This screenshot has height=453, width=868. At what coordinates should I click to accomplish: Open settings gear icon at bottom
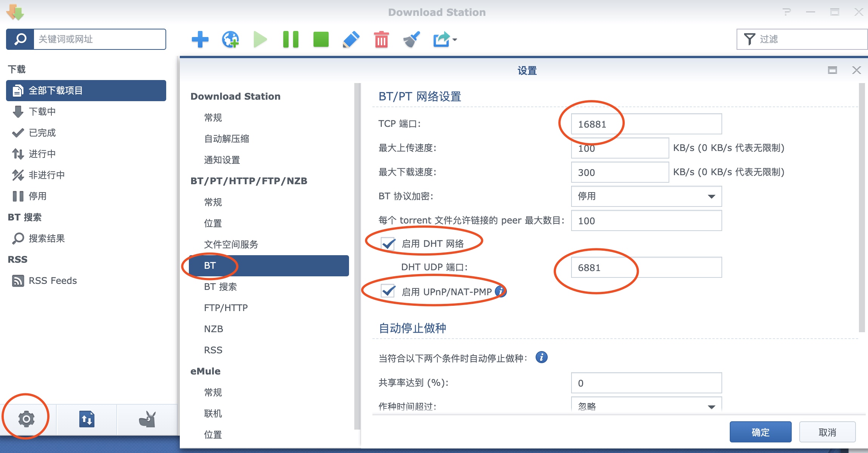click(26, 419)
